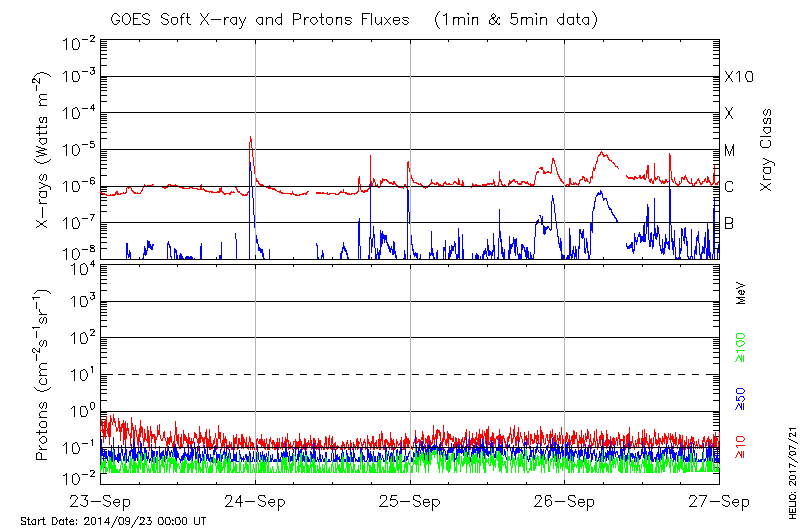Select the C flare class label
This screenshot has width=800, height=530.
729,187
